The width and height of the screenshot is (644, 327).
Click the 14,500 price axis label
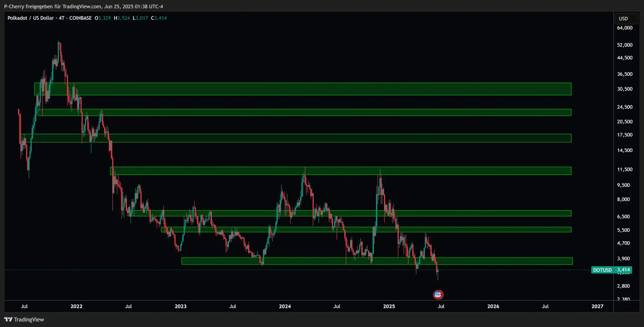[625, 150]
